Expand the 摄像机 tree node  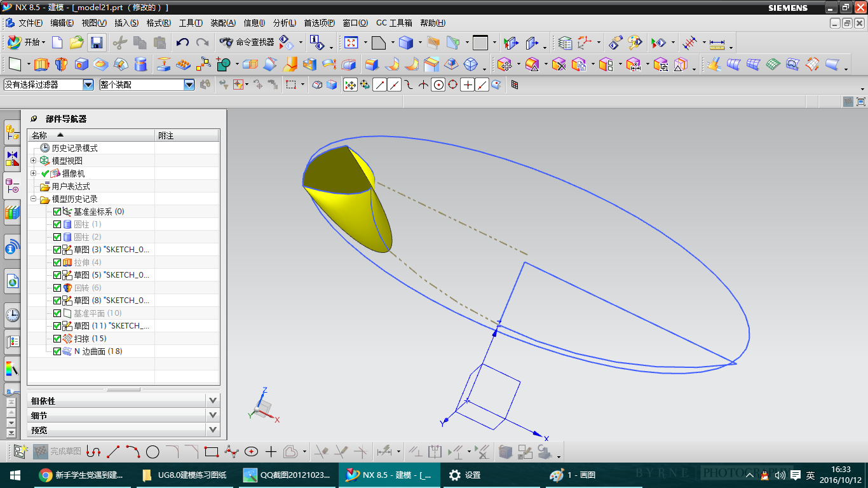coord(33,173)
